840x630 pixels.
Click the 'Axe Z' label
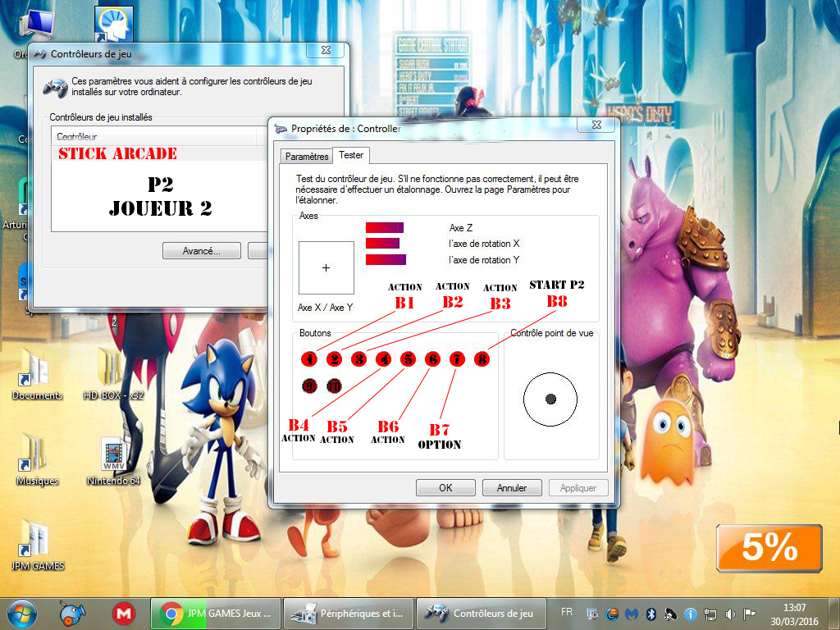[461, 228]
